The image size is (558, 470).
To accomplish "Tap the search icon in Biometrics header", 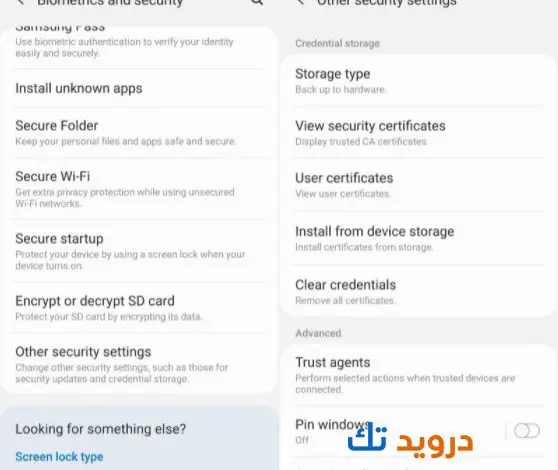I will click(257, 2).
